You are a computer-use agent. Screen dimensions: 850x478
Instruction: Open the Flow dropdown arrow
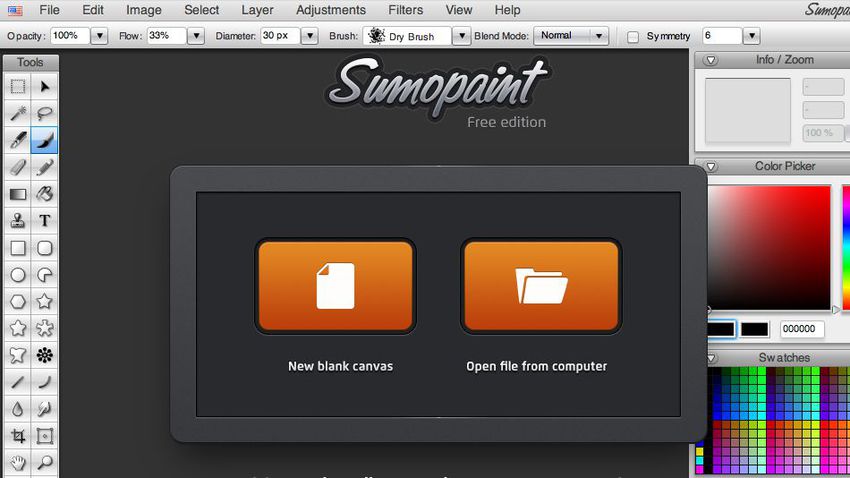click(x=196, y=36)
